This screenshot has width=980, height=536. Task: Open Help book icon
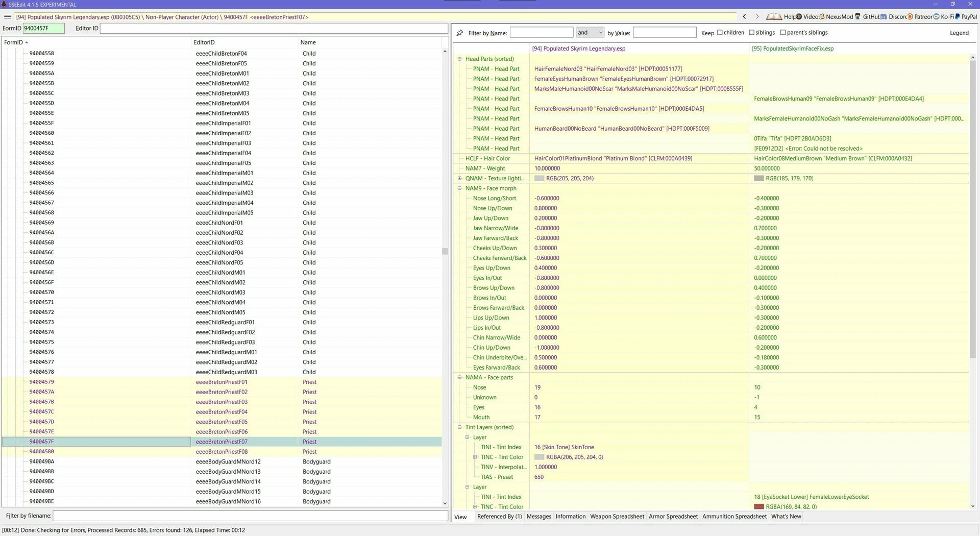774,17
